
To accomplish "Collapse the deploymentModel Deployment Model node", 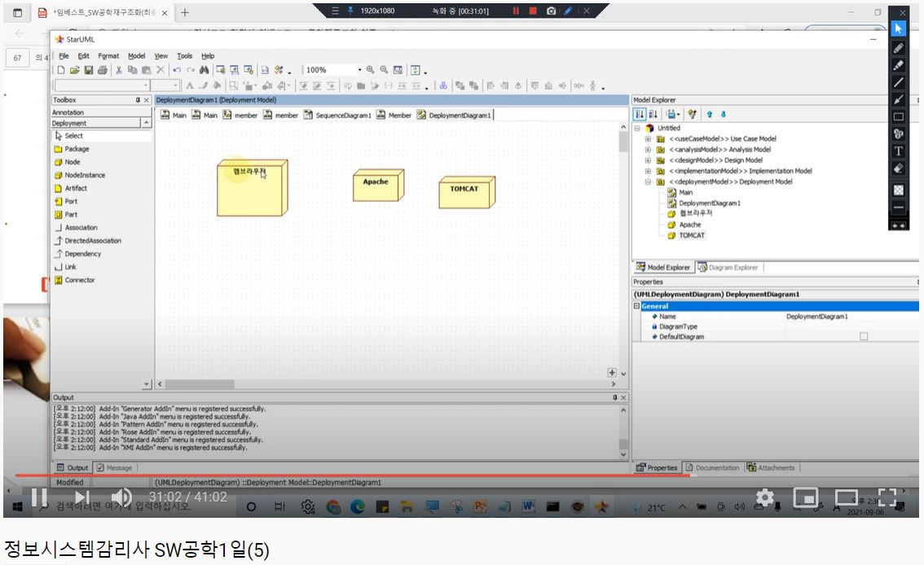I will pyautogui.click(x=649, y=182).
